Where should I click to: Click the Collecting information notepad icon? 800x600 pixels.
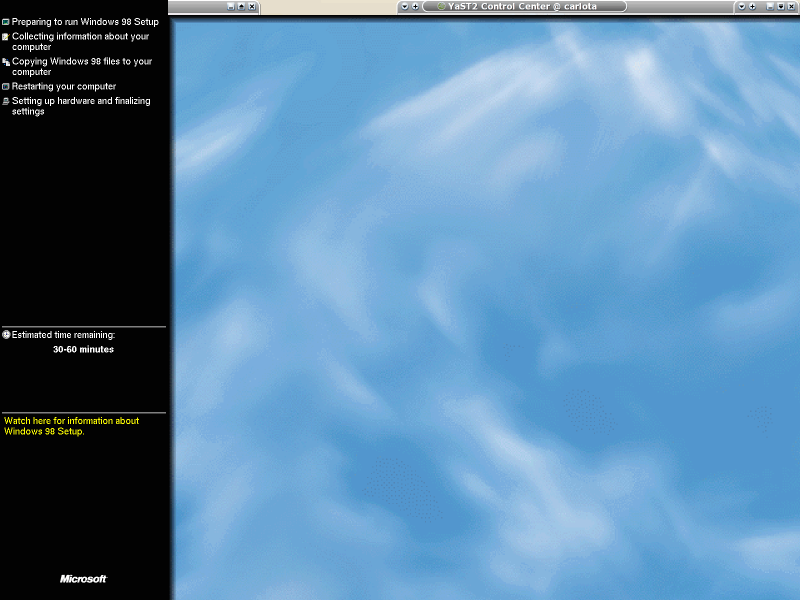point(6,36)
